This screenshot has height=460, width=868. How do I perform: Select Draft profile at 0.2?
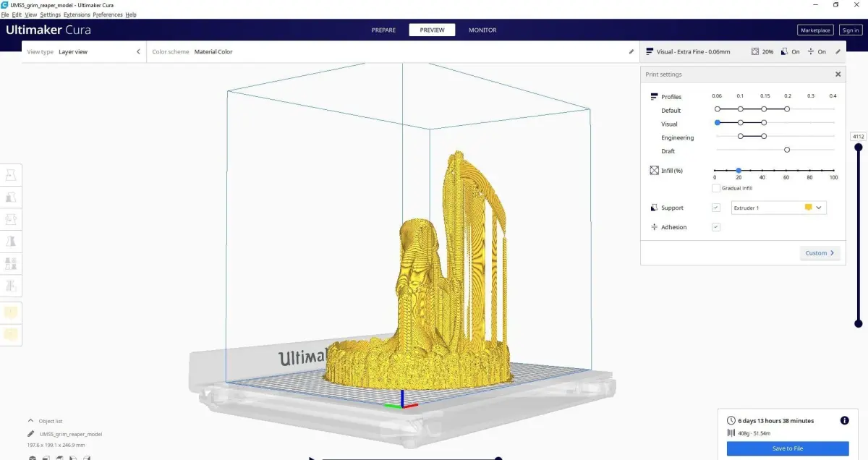[787, 150]
